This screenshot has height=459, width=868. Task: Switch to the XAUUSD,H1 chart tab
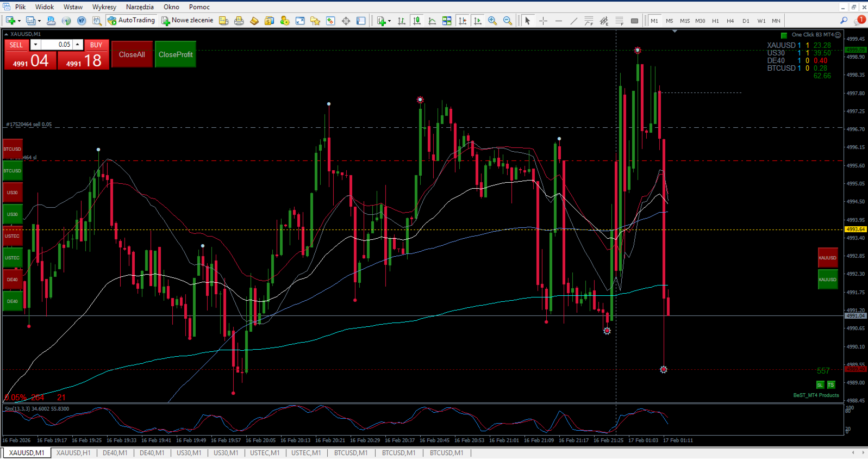73,452
